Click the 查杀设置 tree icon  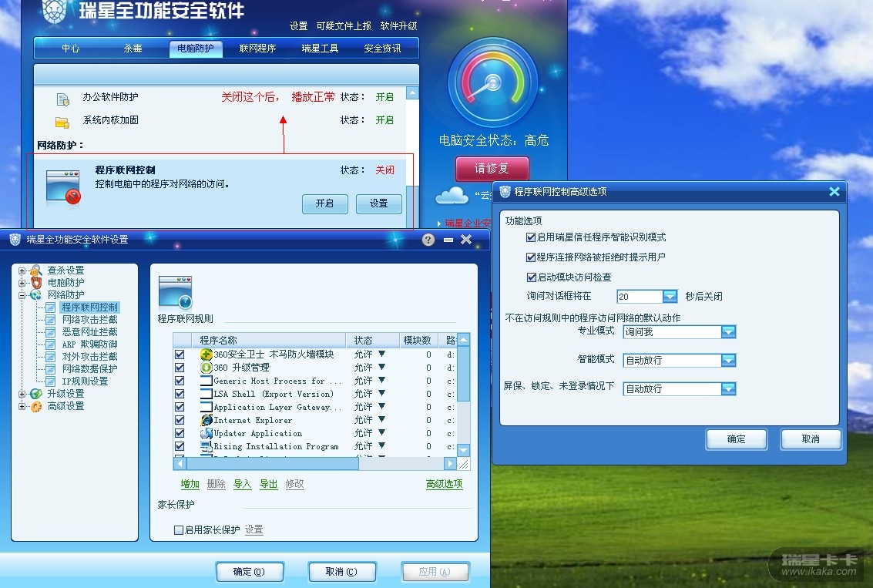pyautogui.click(x=36, y=270)
